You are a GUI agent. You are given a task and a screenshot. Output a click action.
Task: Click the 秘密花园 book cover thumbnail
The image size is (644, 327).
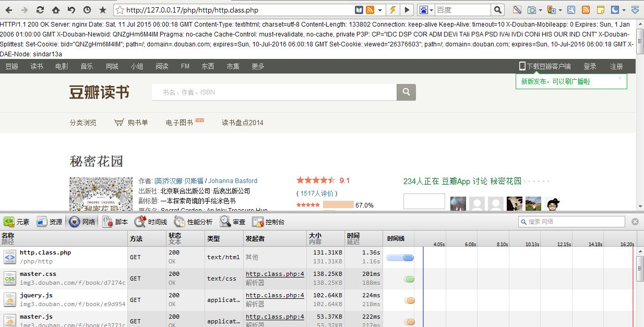click(x=101, y=194)
